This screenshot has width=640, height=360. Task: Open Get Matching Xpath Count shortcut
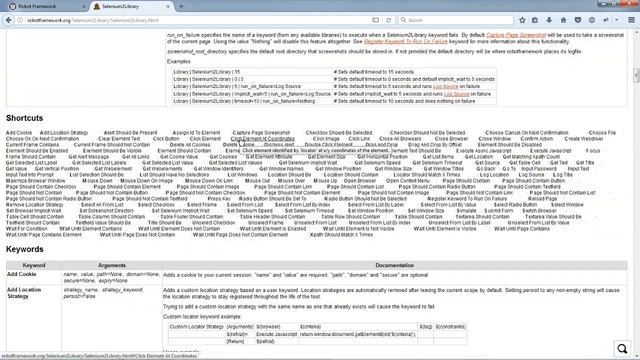pos(531,157)
